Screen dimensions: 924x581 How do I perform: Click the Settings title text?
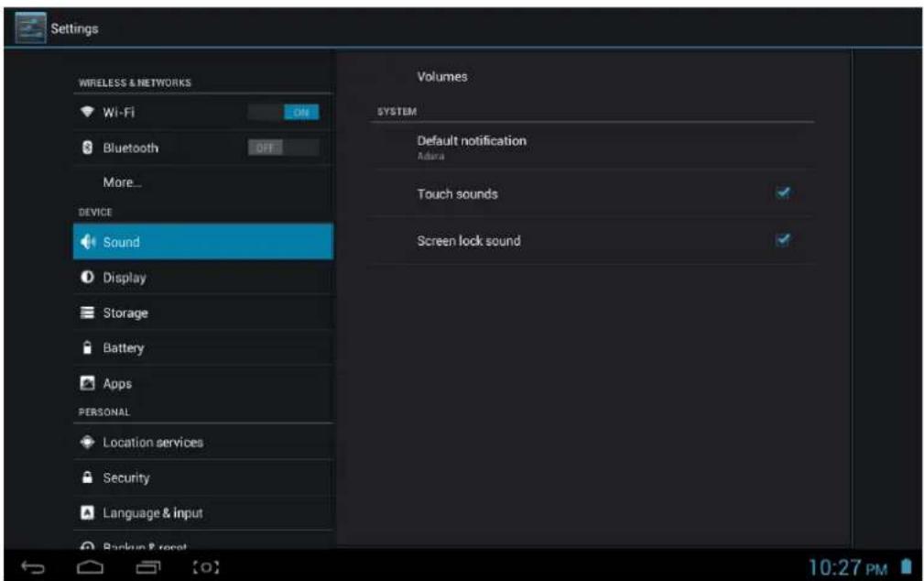point(74,28)
